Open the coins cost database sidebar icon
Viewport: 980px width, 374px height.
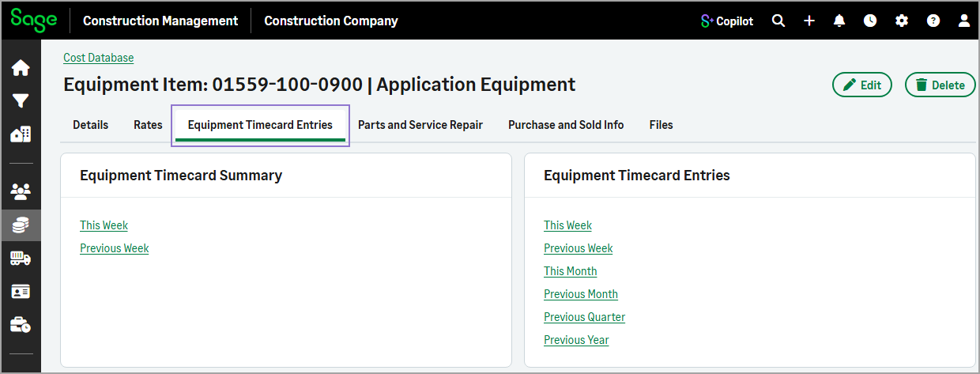[x=21, y=225]
